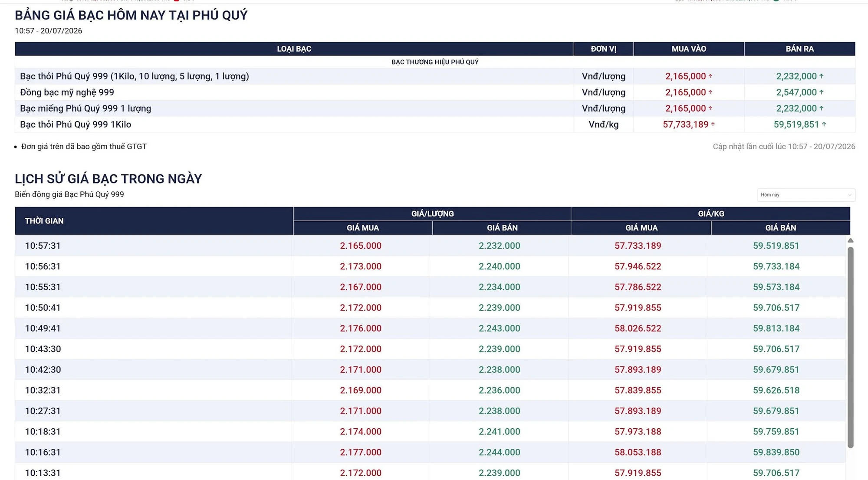
Task: Click the 10:49:41 history row timestamp
Action: (43, 328)
